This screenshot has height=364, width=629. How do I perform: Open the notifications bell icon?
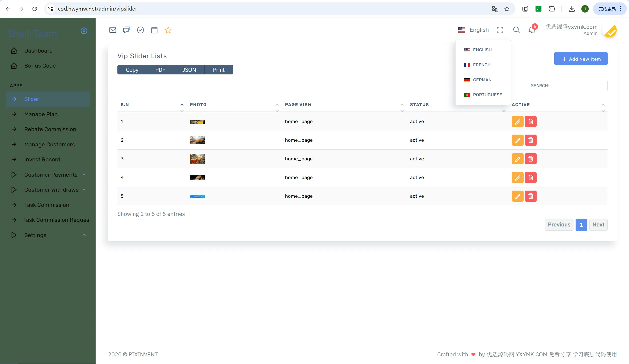[x=532, y=30]
